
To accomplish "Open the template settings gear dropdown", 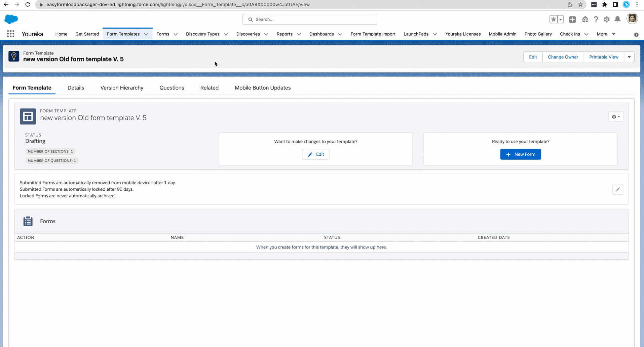I will 616,117.
